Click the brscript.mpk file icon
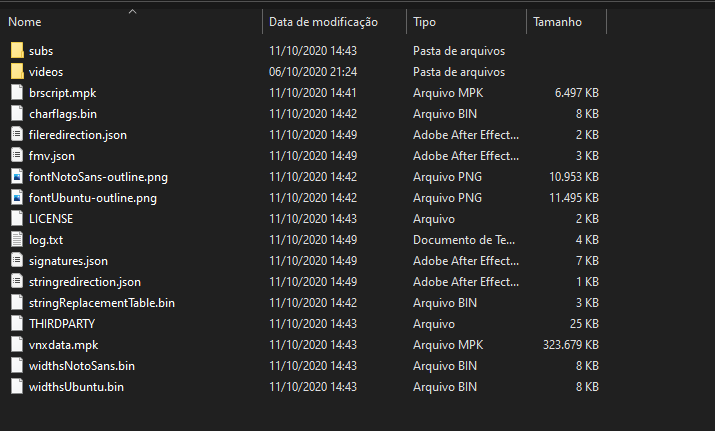 click(17, 93)
